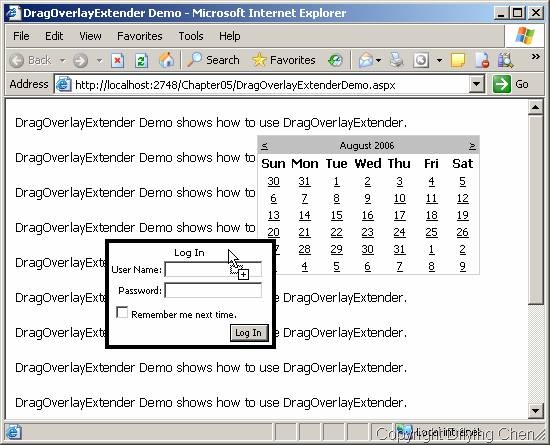Open the File menu
550x445 pixels.
[x=21, y=36]
